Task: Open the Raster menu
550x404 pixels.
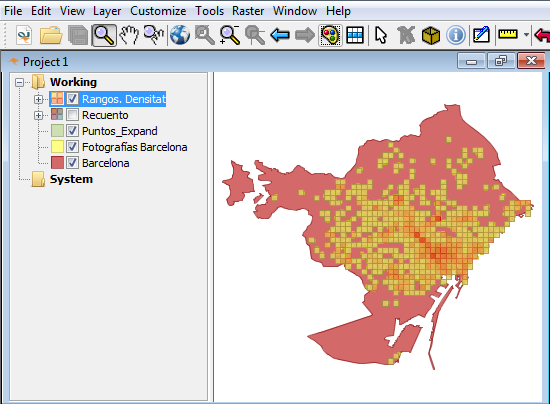Action: [x=248, y=11]
